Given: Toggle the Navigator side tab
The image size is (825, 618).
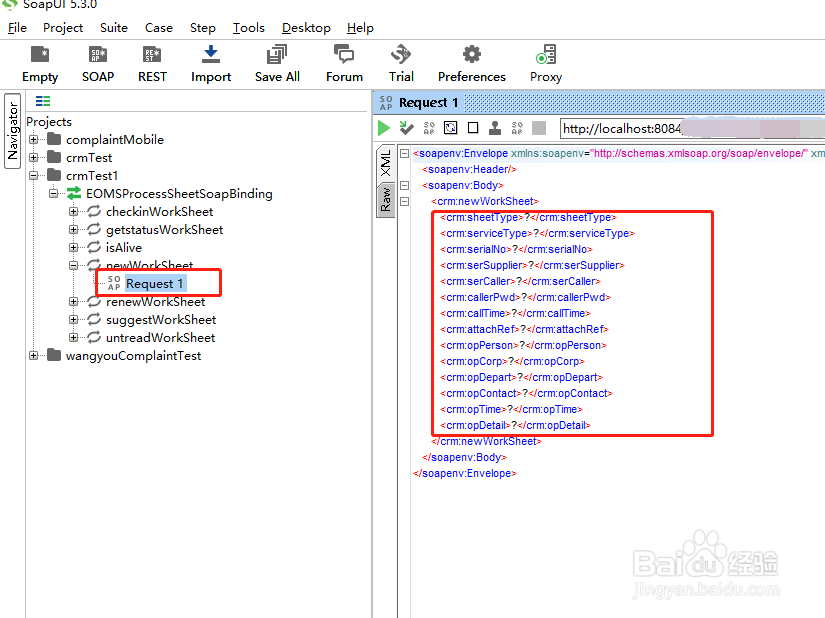Looking at the screenshot, I should point(13,131).
